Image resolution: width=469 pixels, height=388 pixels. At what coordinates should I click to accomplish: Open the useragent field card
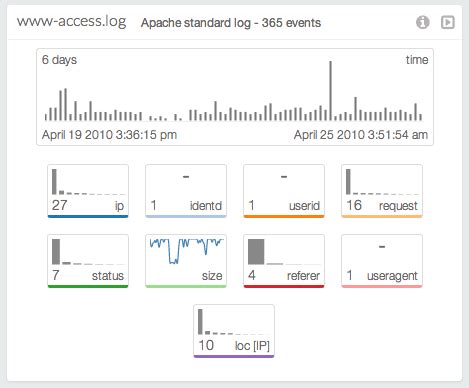(382, 261)
